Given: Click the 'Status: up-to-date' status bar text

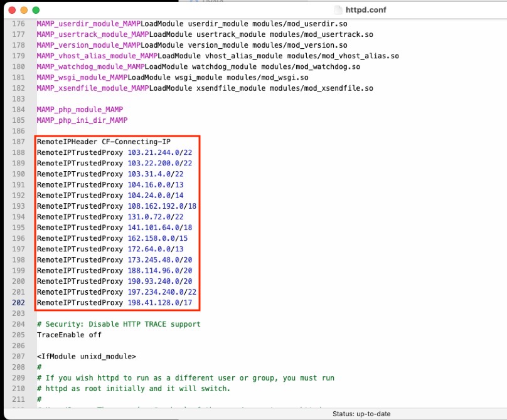Looking at the screenshot, I should 361,414.
